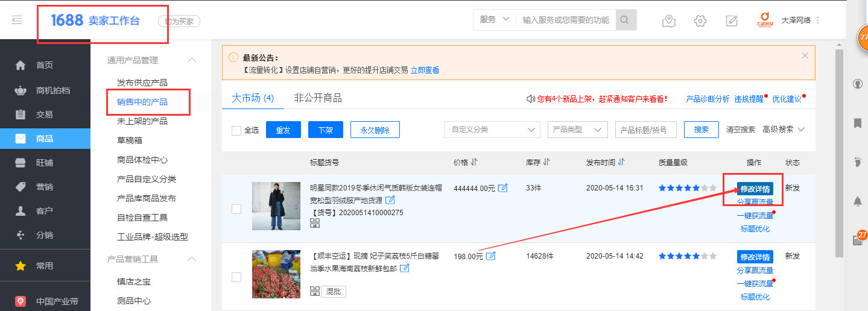Open 销售中的产品 in the menu
The image size is (868, 311).
[x=142, y=102]
